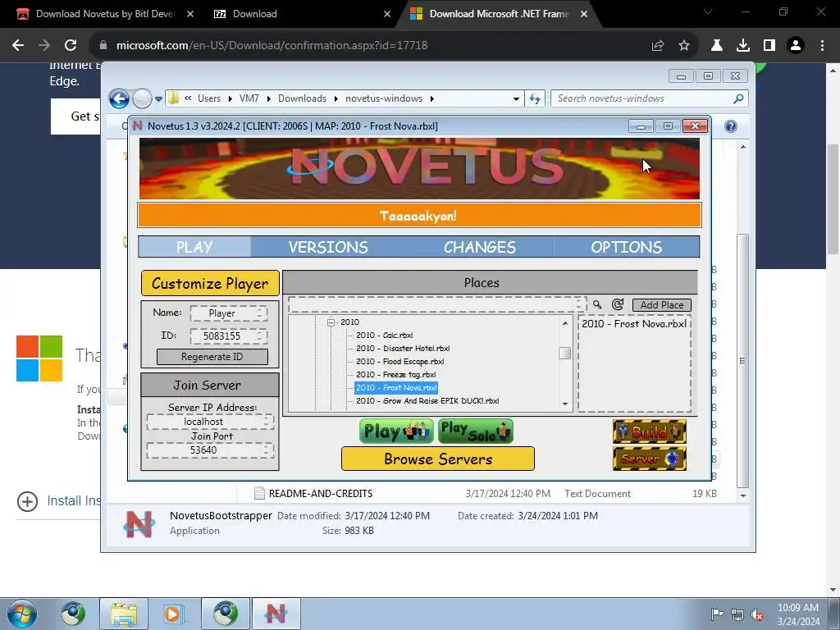Click the Explorer forward arrow button

[x=142, y=98]
